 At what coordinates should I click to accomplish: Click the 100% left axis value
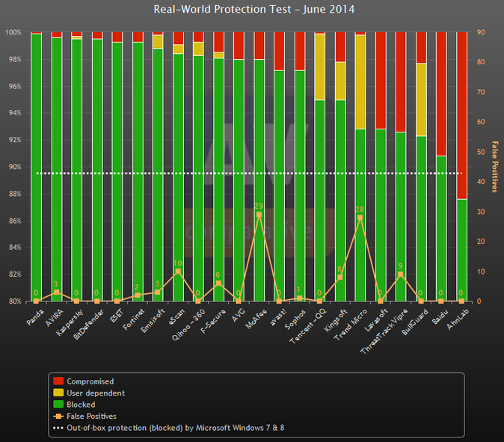point(13,32)
